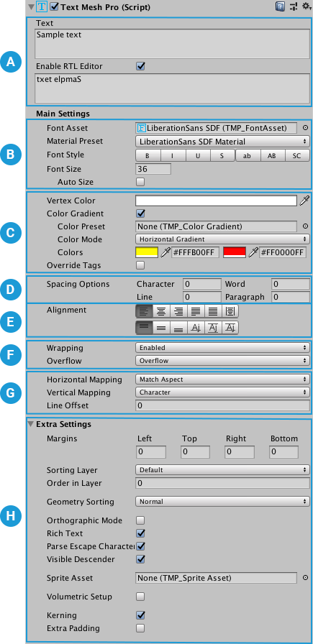Pick vertex color with eyedropper icon
The width and height of the screenshot is (313, 644).
304,201
